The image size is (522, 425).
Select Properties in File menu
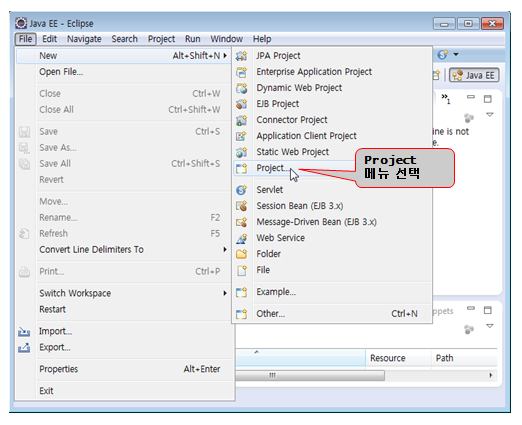click(124, 369)
